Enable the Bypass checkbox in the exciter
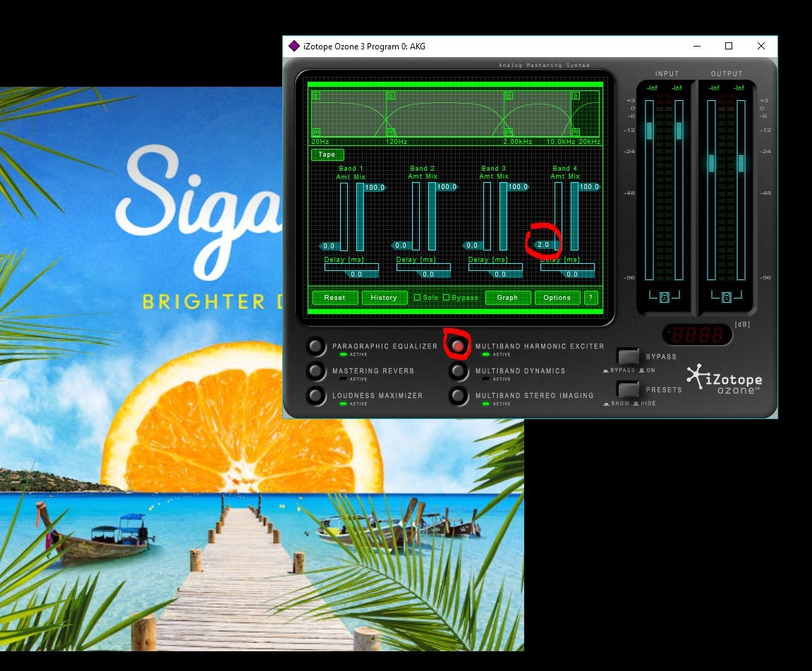 click(446, 298)
